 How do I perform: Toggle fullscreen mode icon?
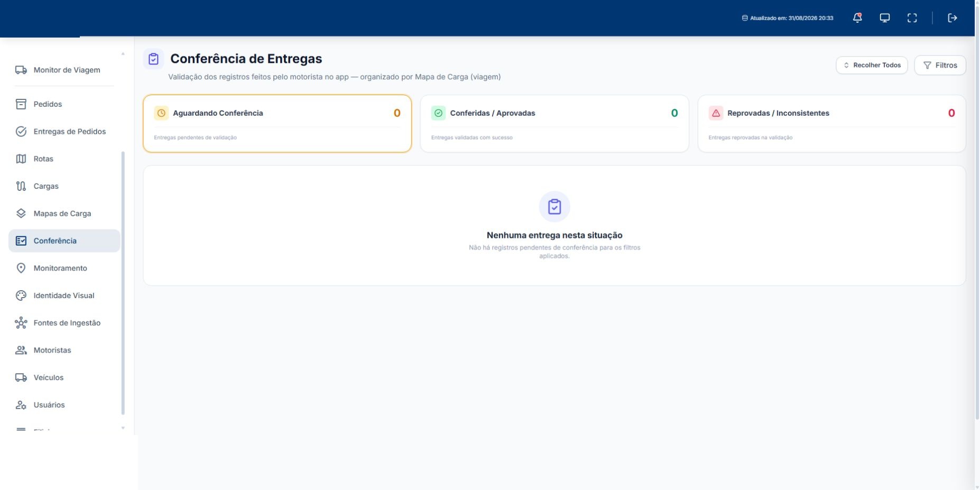[x=912, y=18]
